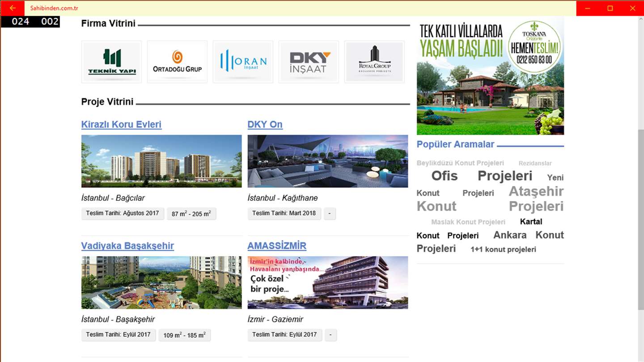This screenshot has height=362, width=644.
Task: Search popular term Rezidanslar
Action: (535, 164)
